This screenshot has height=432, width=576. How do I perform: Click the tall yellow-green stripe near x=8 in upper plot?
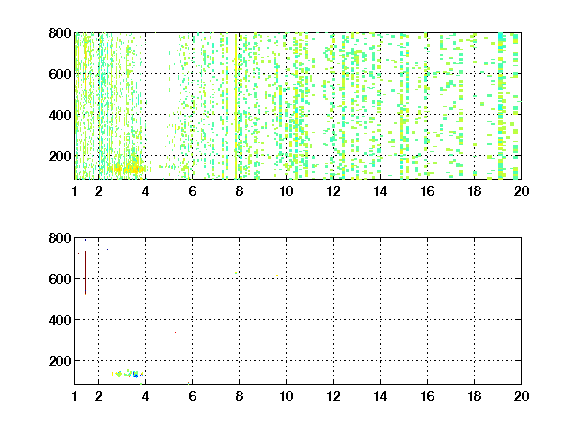tap(236, 106)
